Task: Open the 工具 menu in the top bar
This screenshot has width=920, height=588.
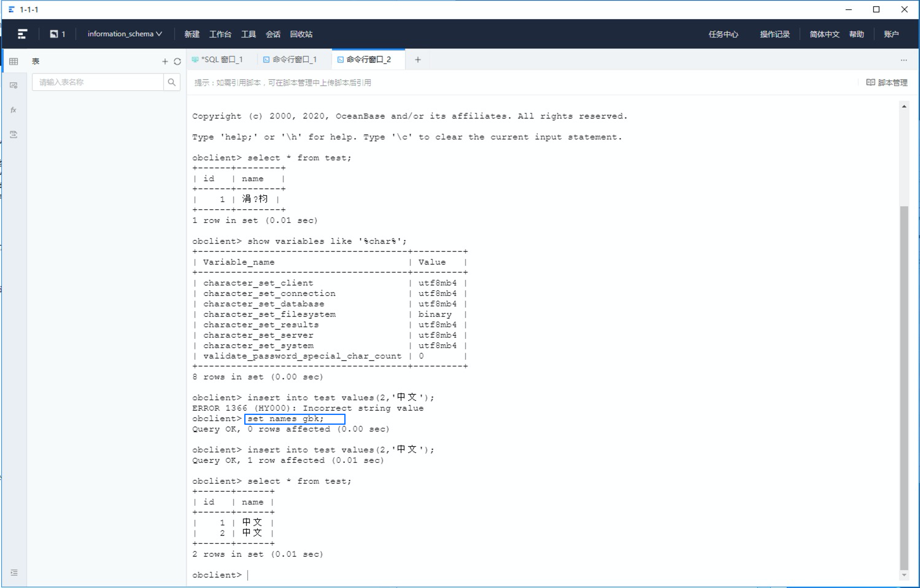Action: click(248, 34)
